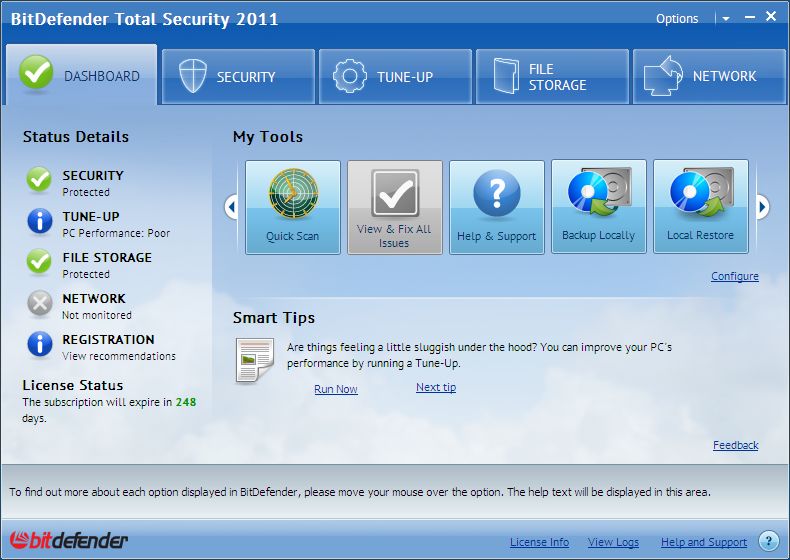Switch to the Tune-Up tab
The height and width of the screenshot is (560, 790).
pyautogui.click(x=396, y=77)
